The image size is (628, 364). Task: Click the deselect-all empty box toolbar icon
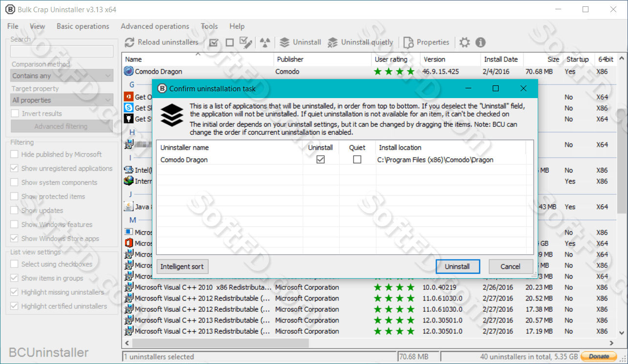pos(230,42)
